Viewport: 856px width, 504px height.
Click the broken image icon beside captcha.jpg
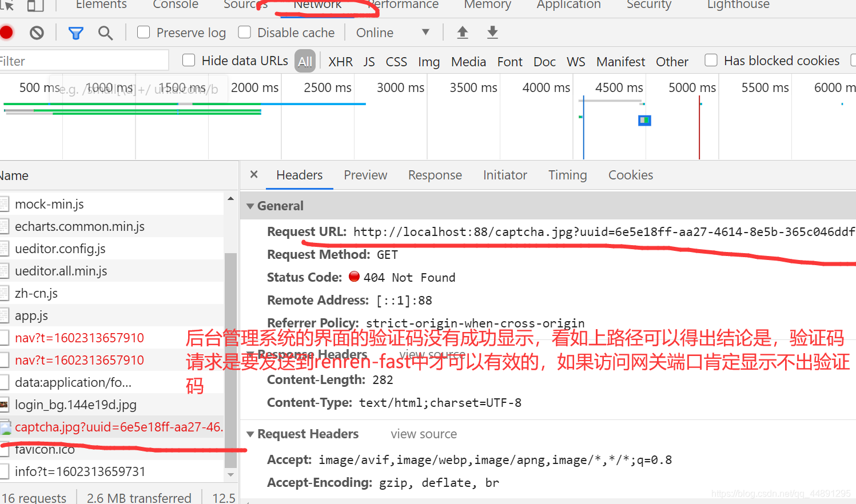click(x=6, y=427)
